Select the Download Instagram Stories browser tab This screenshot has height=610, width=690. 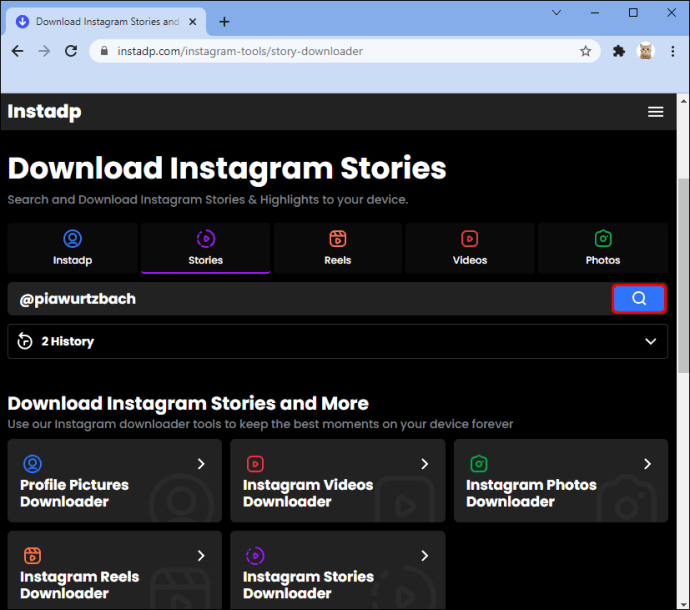pyautogui.click(x=106, y=22)
